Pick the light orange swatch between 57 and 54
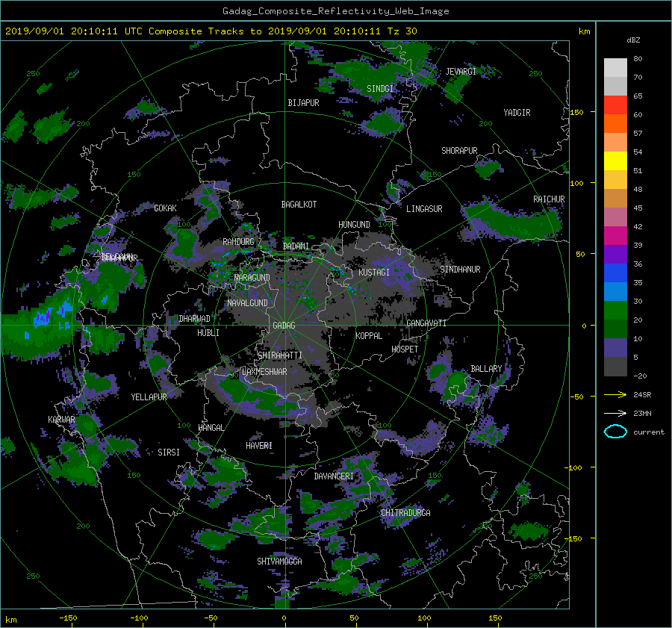 615,143
